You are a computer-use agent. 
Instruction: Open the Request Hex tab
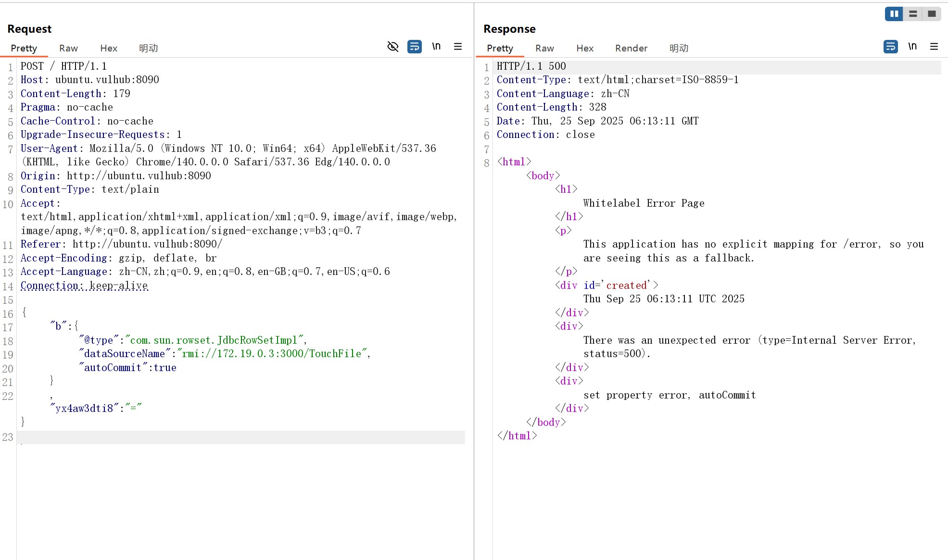[x=109, y=48]
